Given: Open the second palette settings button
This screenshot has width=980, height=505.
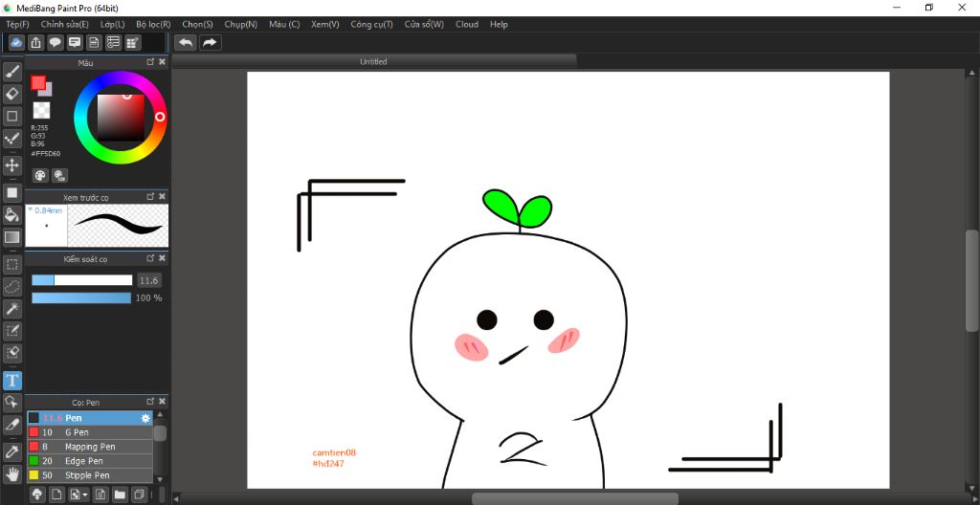Looking at the screenshot, I should click(x=60, y=176).
